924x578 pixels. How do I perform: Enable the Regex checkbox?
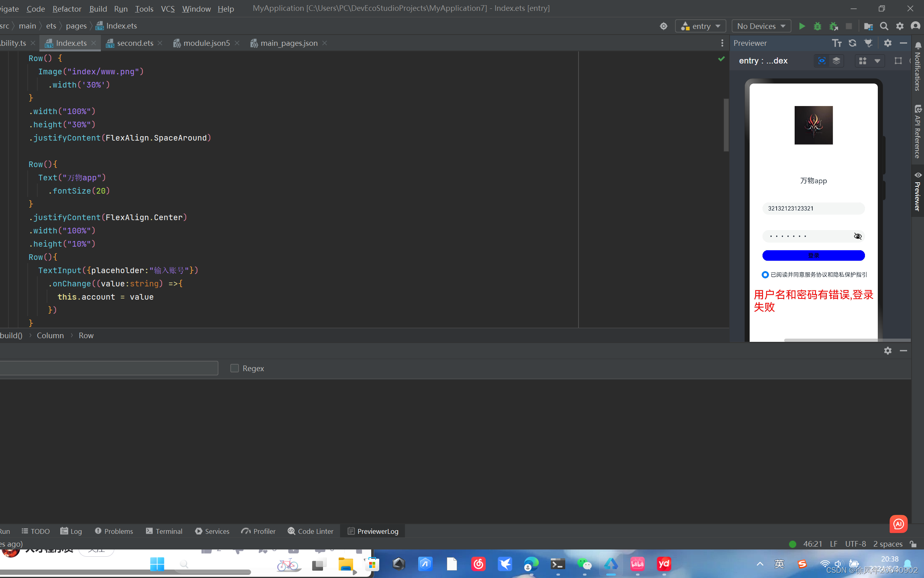(x=235, y=368)
